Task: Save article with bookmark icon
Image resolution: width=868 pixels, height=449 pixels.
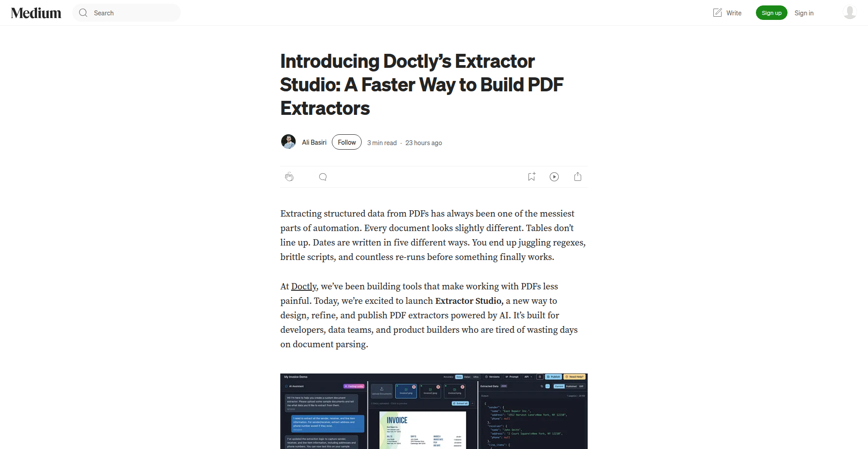Action: pyautogui.click(x=532, y=177)
